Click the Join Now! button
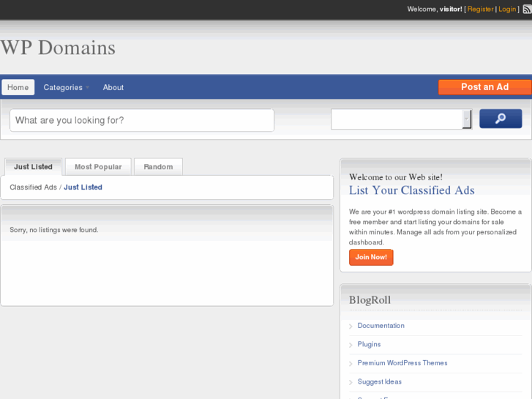The image size is (532, 399). click(371, 257)
